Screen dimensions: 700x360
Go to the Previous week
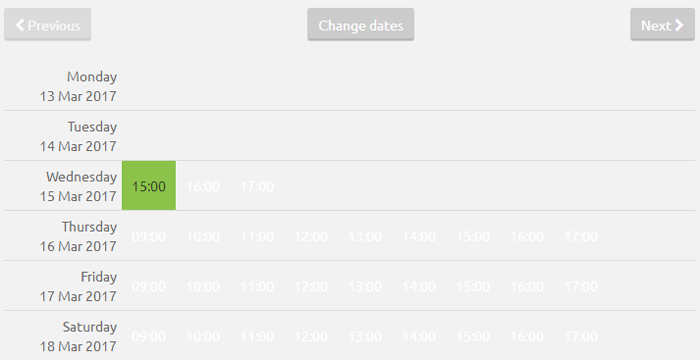[48, 25]
